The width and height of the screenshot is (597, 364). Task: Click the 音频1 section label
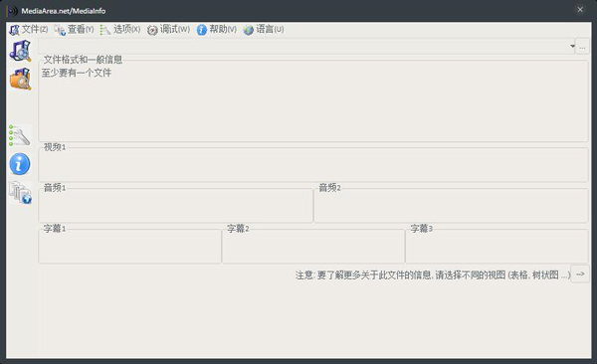55,188
